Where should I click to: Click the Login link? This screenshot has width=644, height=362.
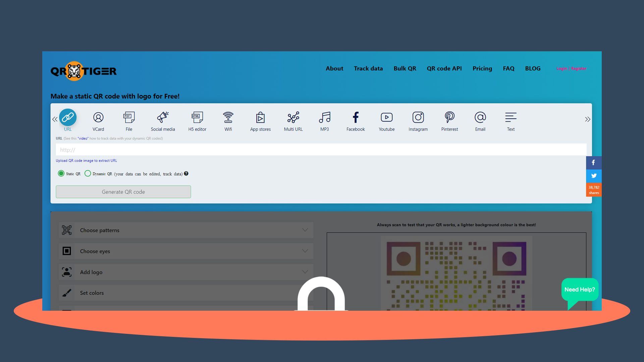click(562, 69)
